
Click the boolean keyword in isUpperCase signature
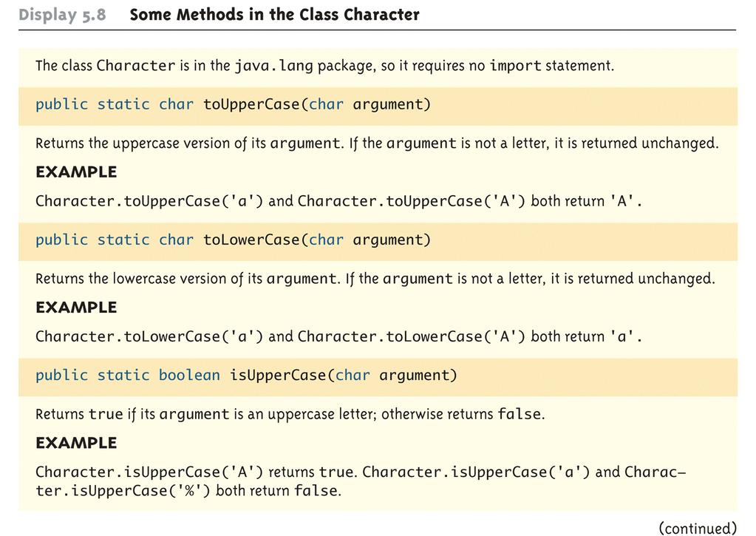point(189,376)
